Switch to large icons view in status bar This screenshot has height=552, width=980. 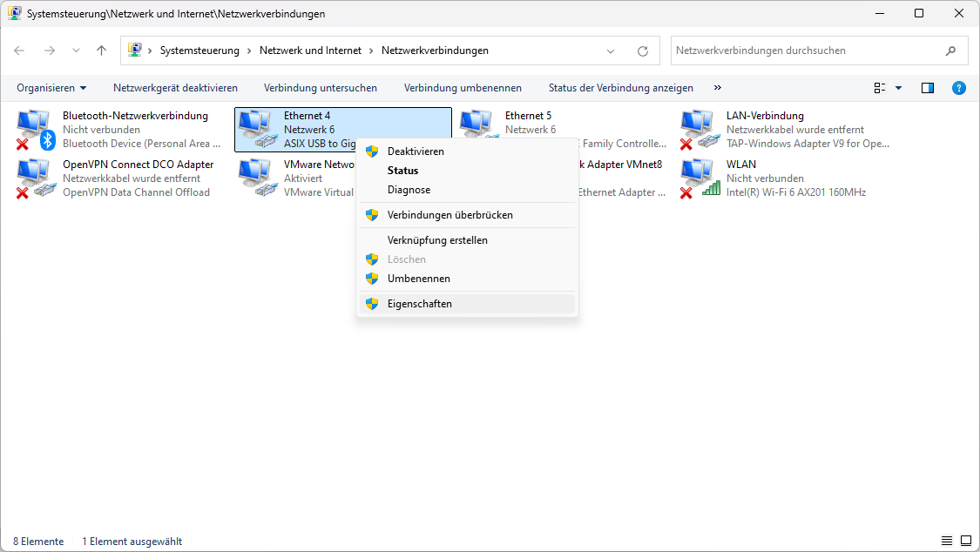tap(964, 542)
